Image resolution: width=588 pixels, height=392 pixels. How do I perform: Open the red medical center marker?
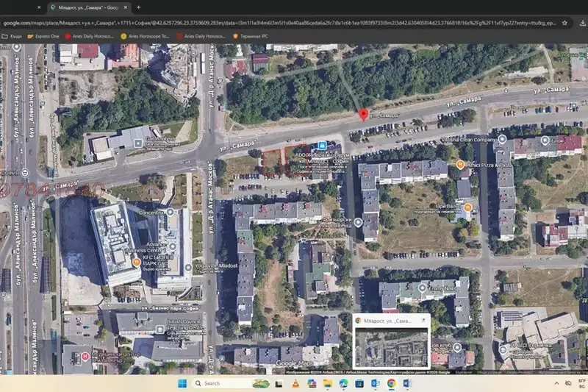click(x=85, y=357)
